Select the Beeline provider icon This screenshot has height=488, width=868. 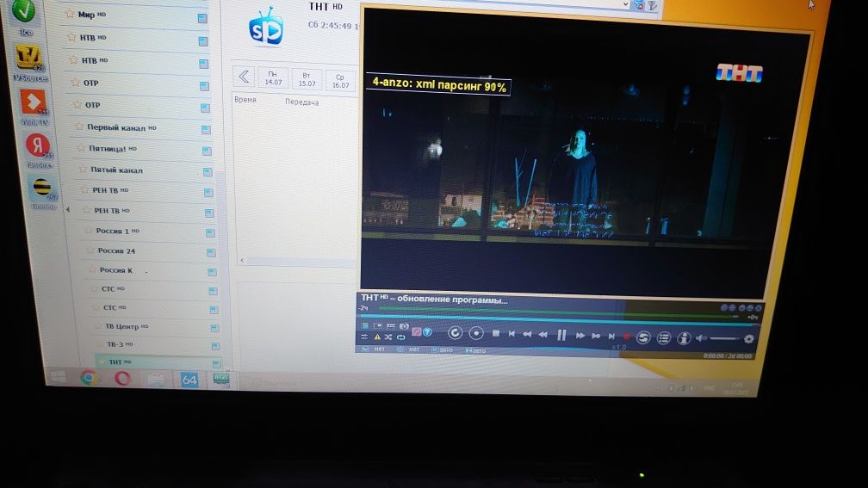click(x=42, y=188)
